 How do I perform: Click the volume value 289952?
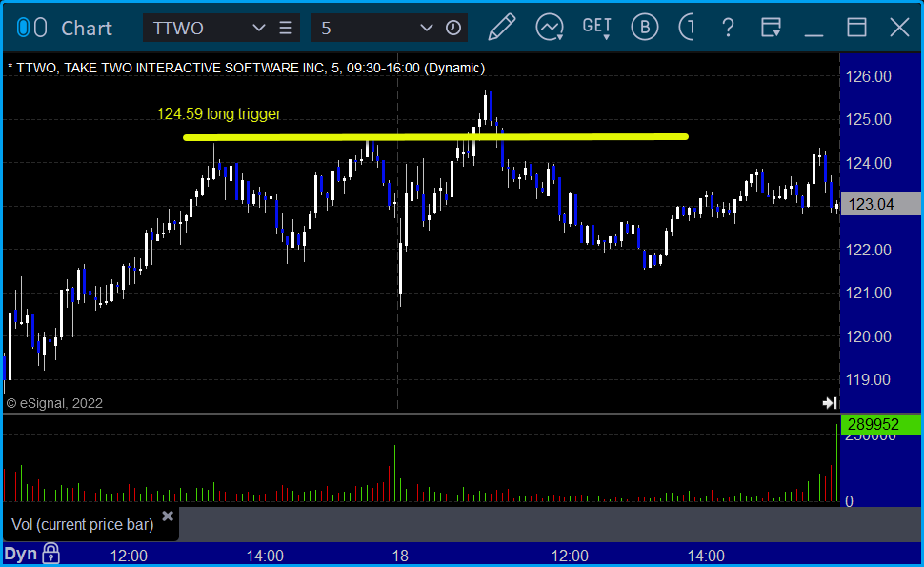click(880, 424)
